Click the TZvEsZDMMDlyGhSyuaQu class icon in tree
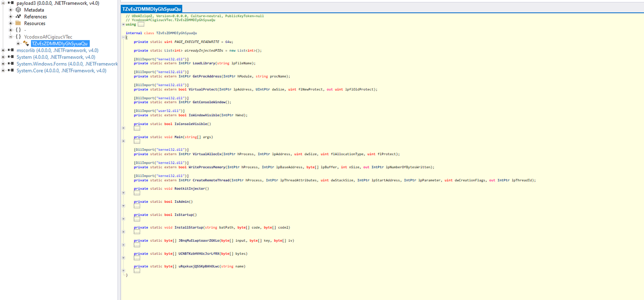This screenshot has height=300, width=644. click(x=26, y=43)
